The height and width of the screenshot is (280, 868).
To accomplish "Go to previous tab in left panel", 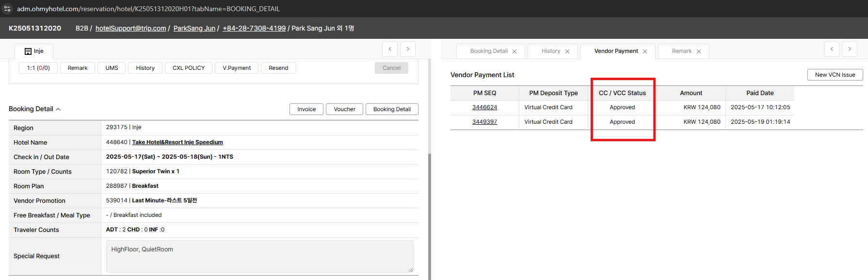I will pyautogui.click(x=390, y=49).
